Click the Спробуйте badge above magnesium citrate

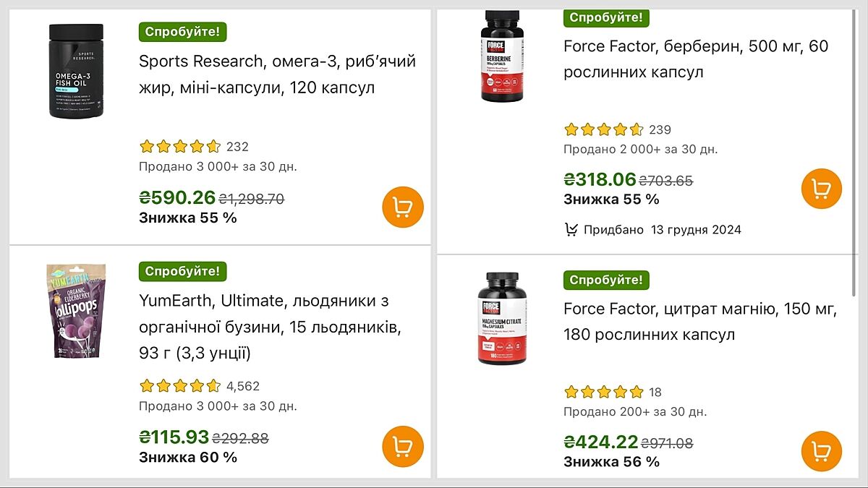pyautogui.click(x=606, y=280)
